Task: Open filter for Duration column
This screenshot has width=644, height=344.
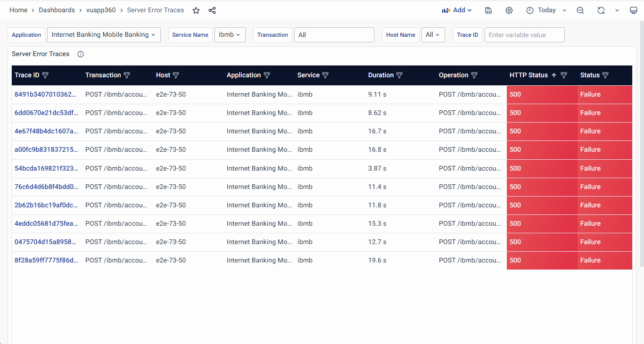Action: click(399, 75)
